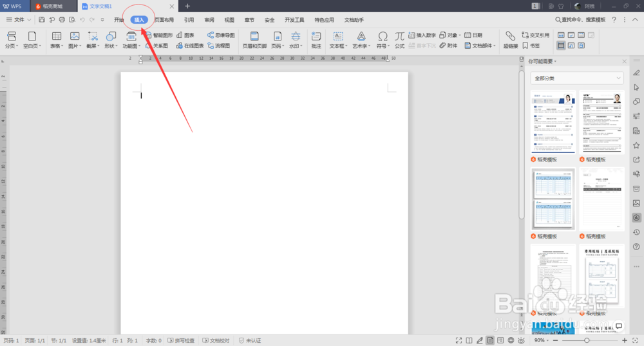
Task: Expand the 艺术字 word art dropdown
Action: point(369,46)
